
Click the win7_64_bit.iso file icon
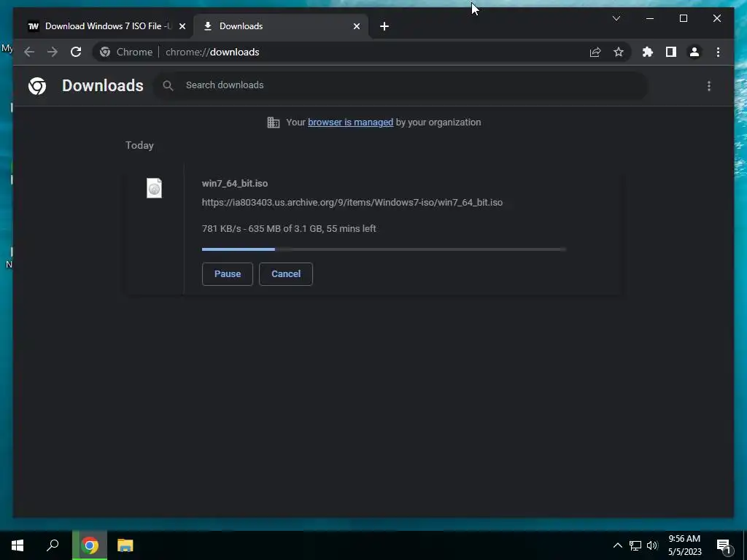coord(154,187)
